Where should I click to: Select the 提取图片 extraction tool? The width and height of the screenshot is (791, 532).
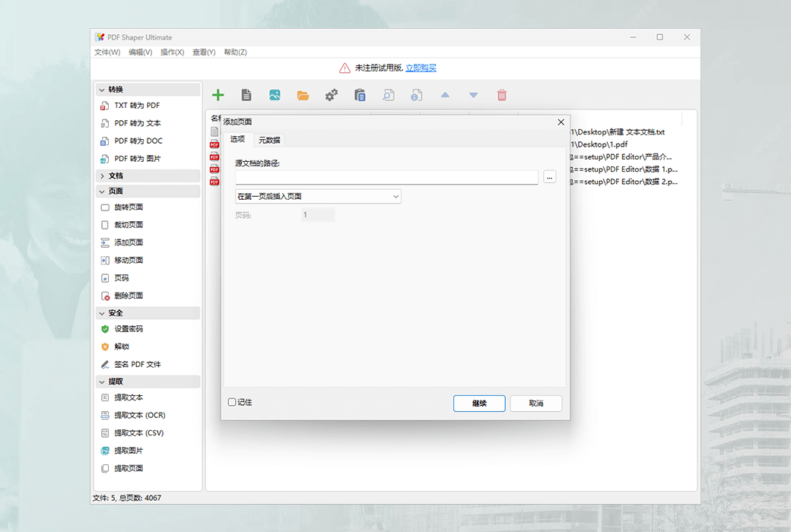coord(129,450)
